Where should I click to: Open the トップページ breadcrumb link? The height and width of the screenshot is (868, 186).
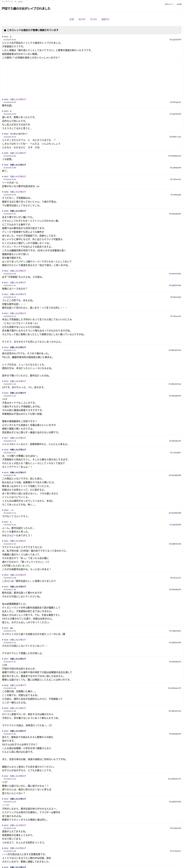(x=7, y=2)
